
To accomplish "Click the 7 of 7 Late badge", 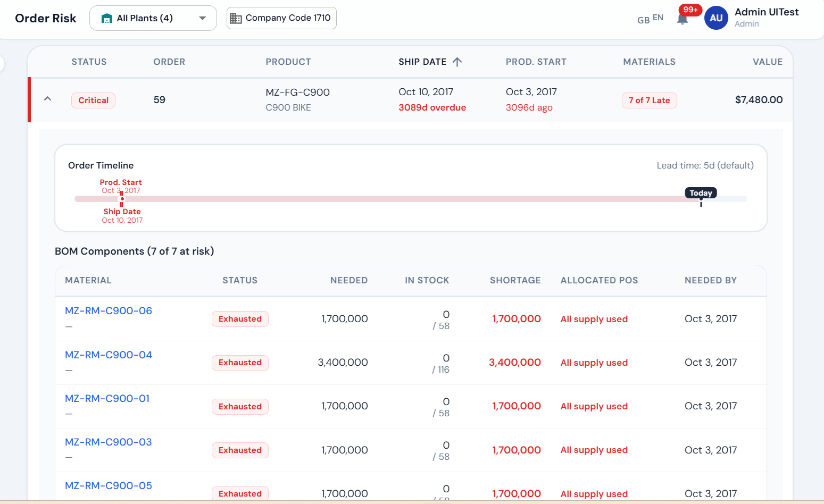I will coord(649,100).
